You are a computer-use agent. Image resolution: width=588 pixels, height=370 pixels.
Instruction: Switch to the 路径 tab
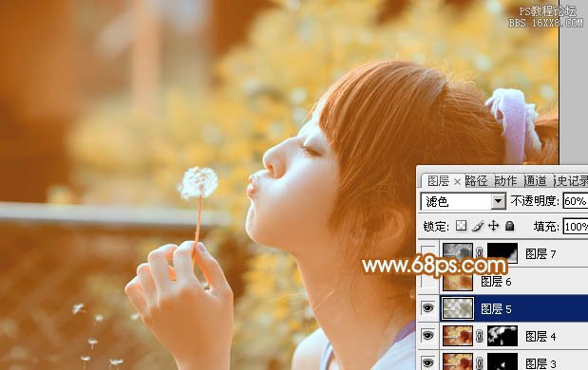(476, 181)
